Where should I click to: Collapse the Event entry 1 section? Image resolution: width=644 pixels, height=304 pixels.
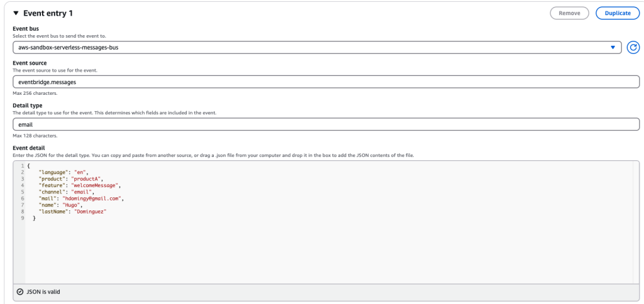point(16,13)
